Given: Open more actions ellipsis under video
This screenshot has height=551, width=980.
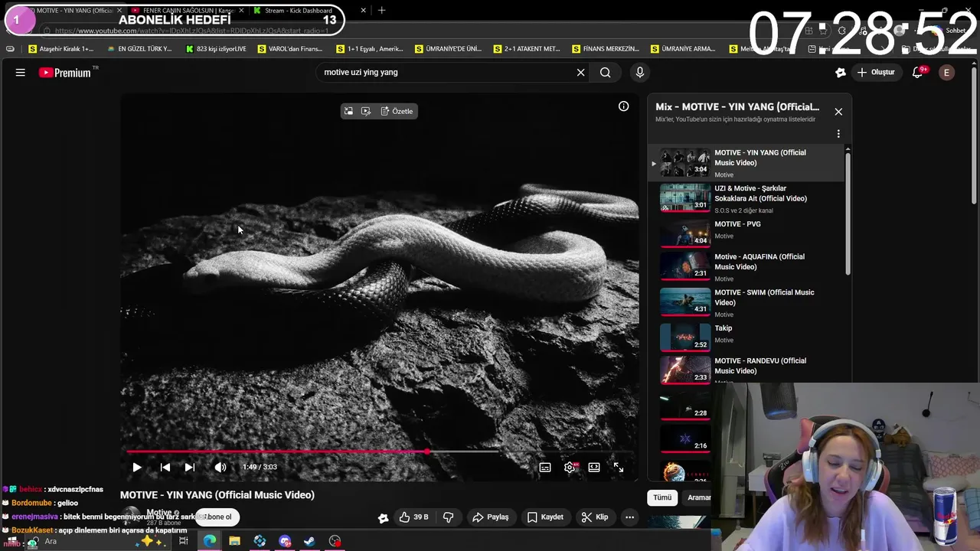Looking at the screenshot, I should pos(629,517).
